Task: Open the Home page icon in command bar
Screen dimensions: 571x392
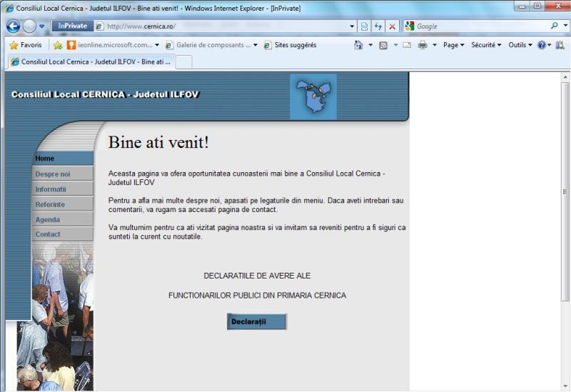Action: 359,45
